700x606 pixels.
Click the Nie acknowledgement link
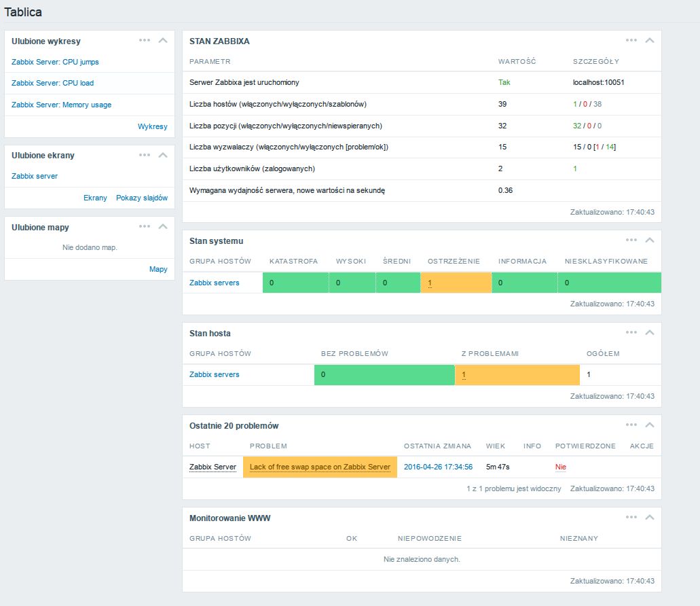560,467
